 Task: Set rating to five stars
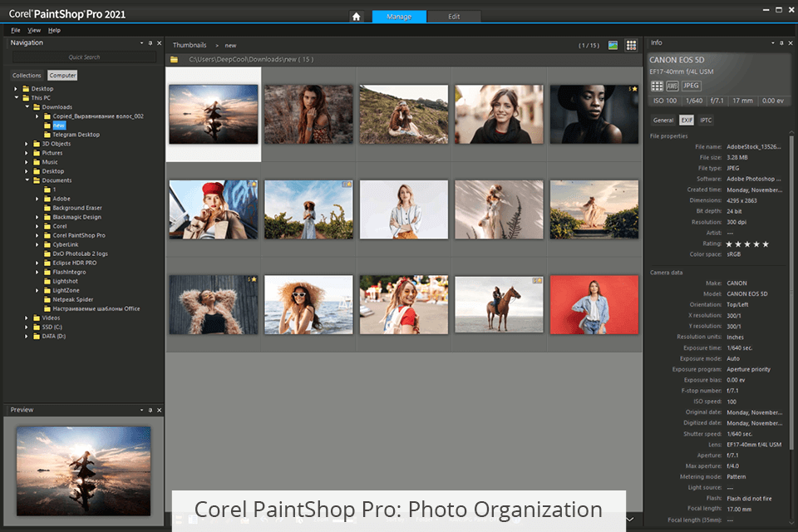pyautogui.click(x=766, y=244)
